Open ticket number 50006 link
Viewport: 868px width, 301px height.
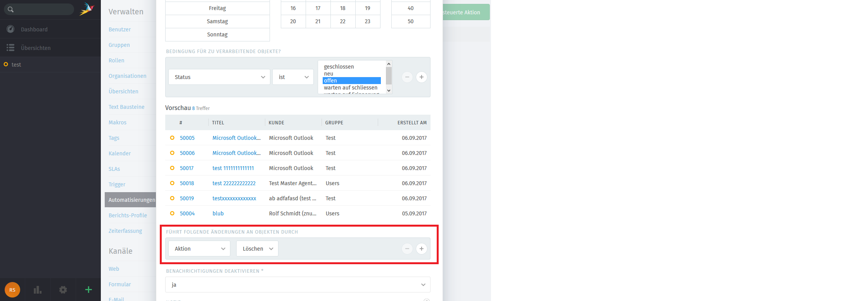coord(187,153)
